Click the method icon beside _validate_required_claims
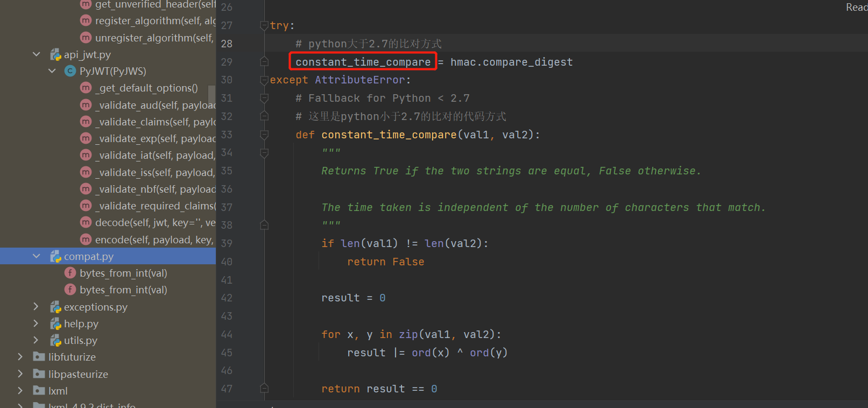Screen dimensions: 868x408 click(x=86, y=206)
